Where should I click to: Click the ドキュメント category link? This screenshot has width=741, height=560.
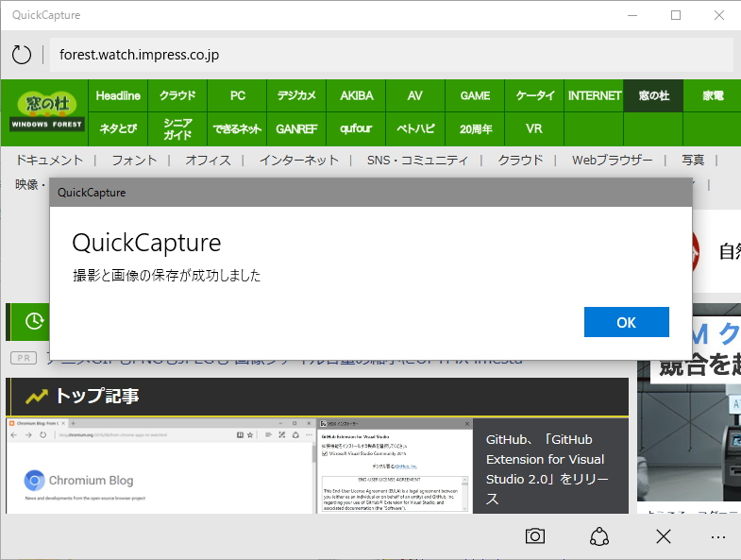point(49,161)
